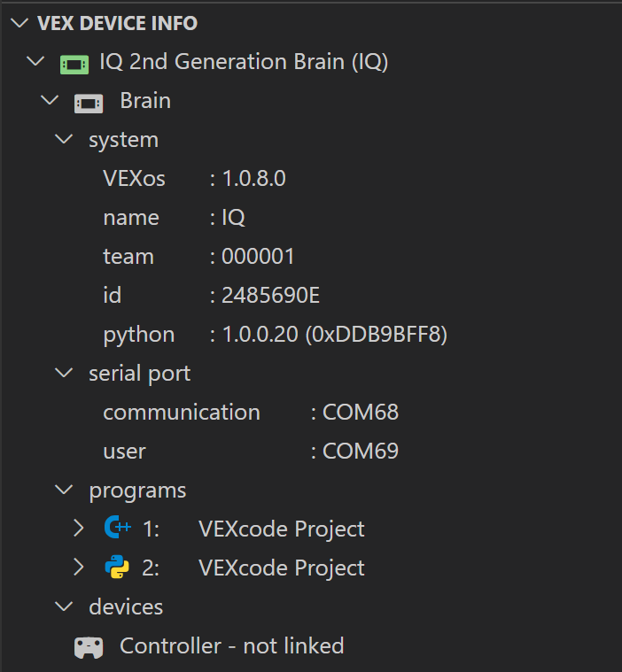
Task: Expand slot 2 VEXcode Project chevron
Action: 79,568
